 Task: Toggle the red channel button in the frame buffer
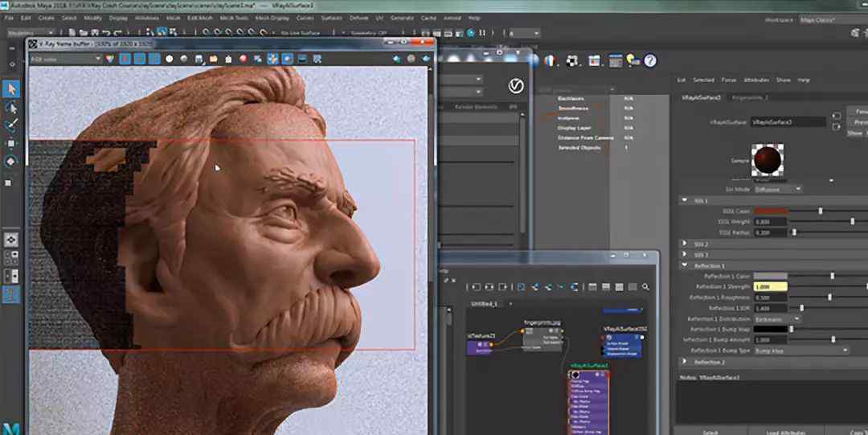pyautogui.click(x=125, y=59)
